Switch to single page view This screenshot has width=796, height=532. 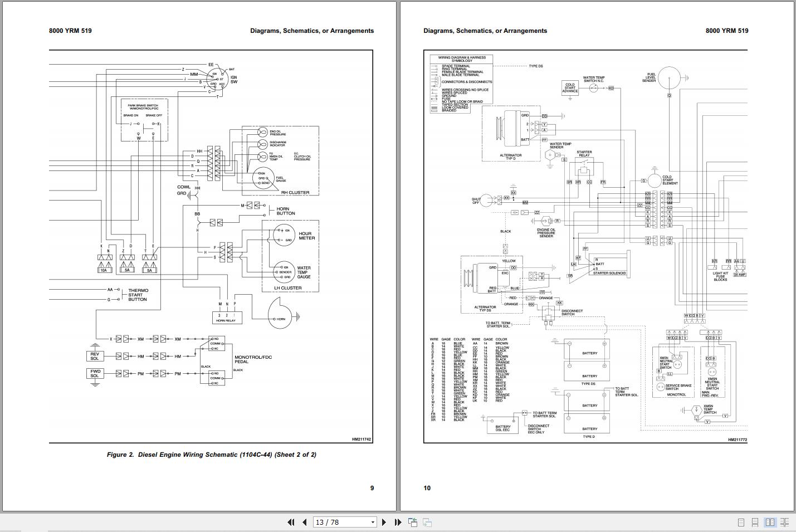pos(741,522)
